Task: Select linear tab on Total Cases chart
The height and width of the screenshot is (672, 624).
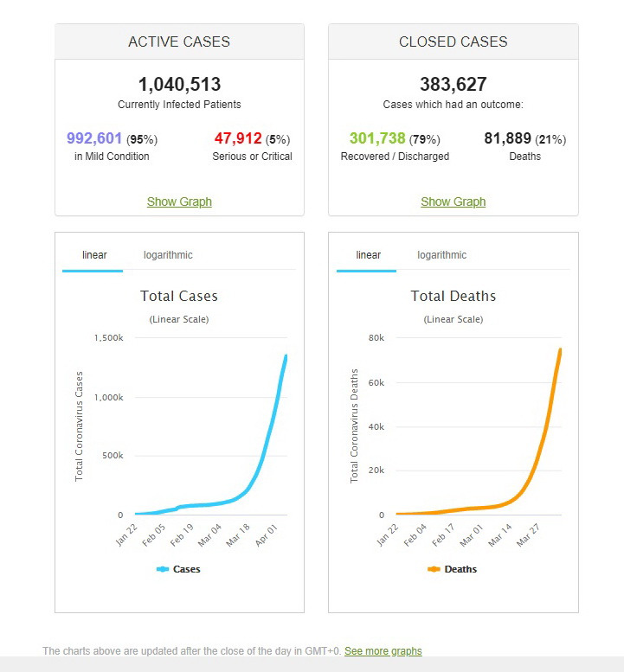Action: coord(94,255)
